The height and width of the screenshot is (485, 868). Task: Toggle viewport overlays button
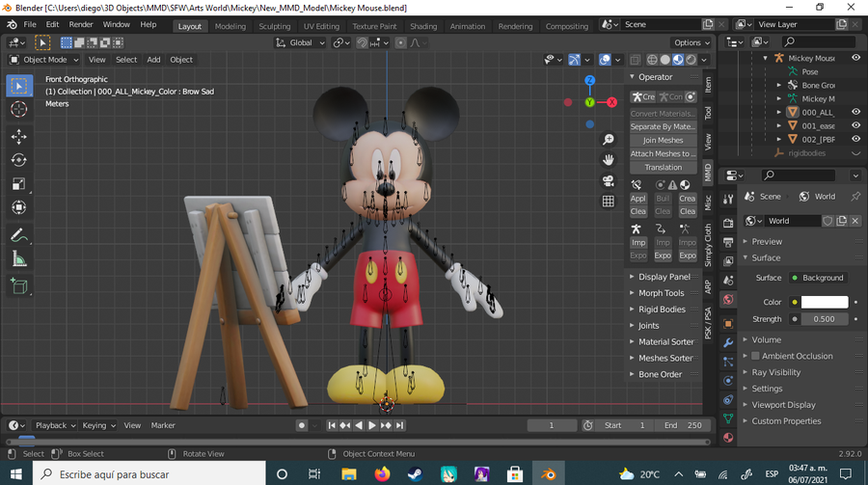coord(605,59)
